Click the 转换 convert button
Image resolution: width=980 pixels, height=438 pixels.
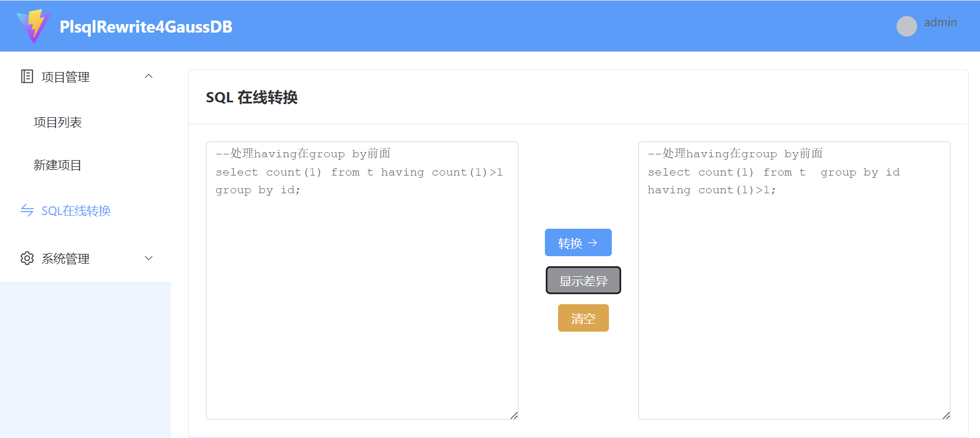(578, 242)
